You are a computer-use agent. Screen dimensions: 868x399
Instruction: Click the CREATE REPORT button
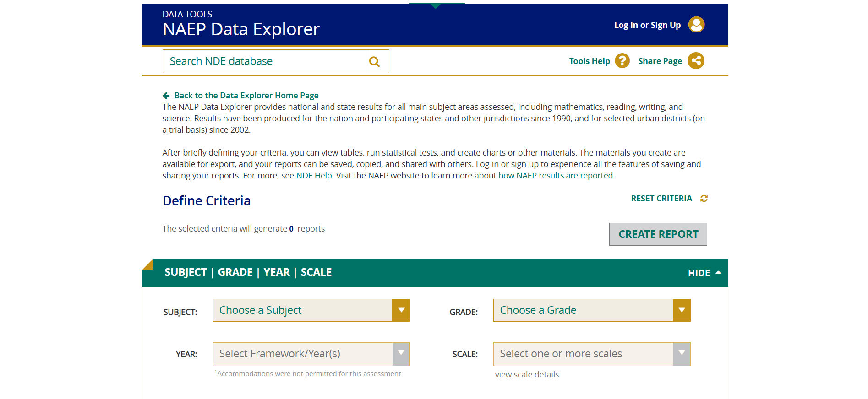658,234
